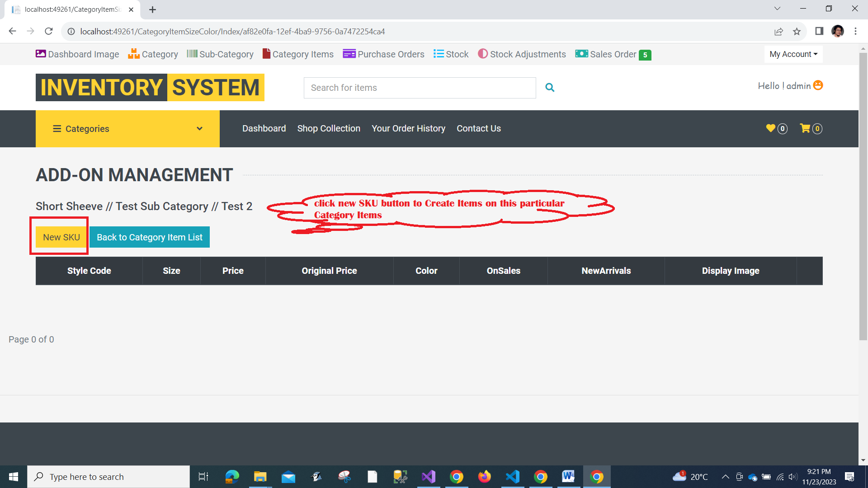This screenshot has width=868, height=488.
Task: Click the Sub-Category barcode icon
Action: [192, 54]
